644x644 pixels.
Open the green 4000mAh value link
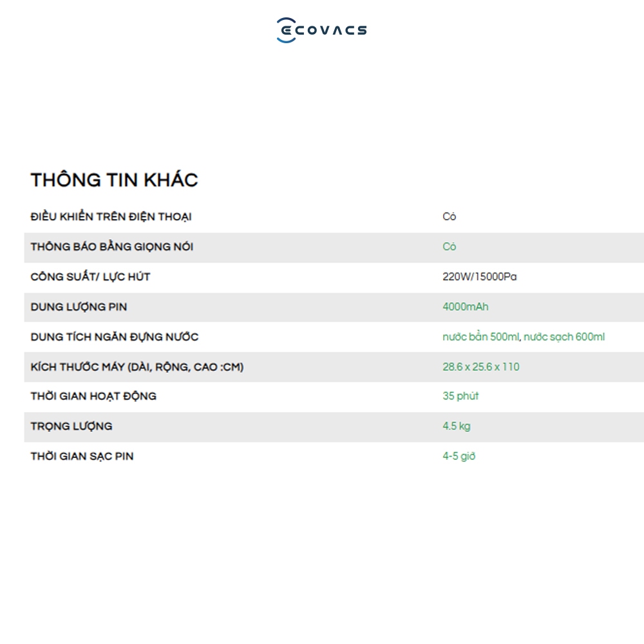(466, 307)
